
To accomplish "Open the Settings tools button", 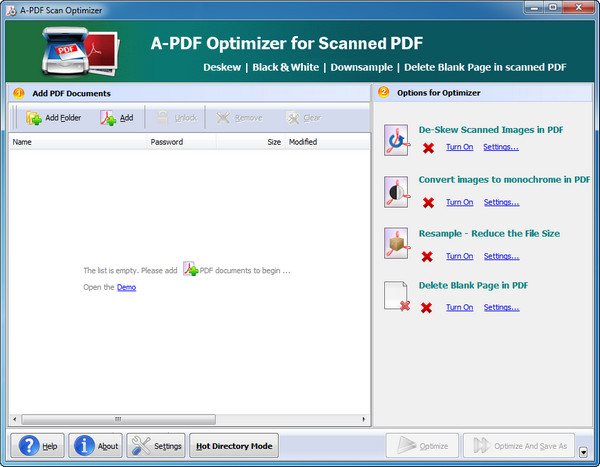I will click(x=156, y=446).
